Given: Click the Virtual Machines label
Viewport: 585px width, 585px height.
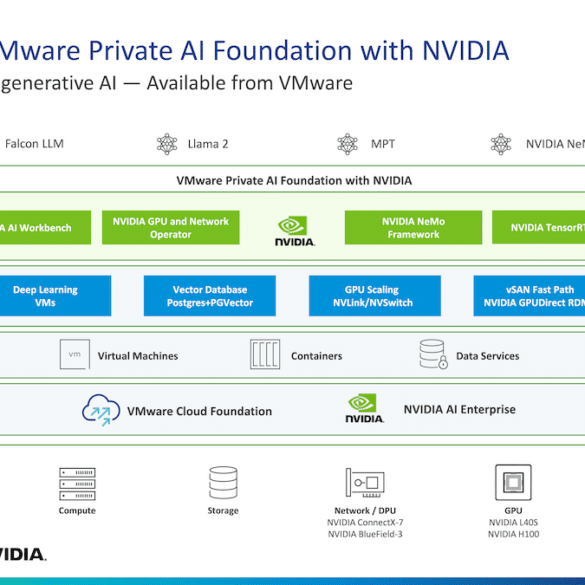Looking at the screenshot, I should (x=138, y=356).
